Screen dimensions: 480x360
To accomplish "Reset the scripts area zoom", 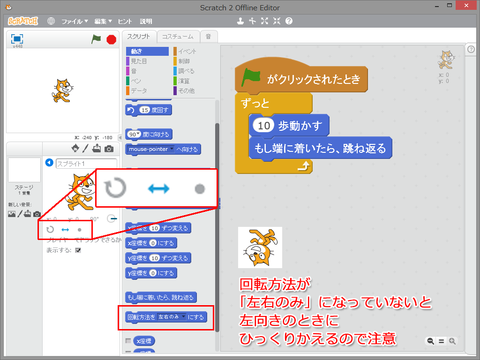I will 441,341.
